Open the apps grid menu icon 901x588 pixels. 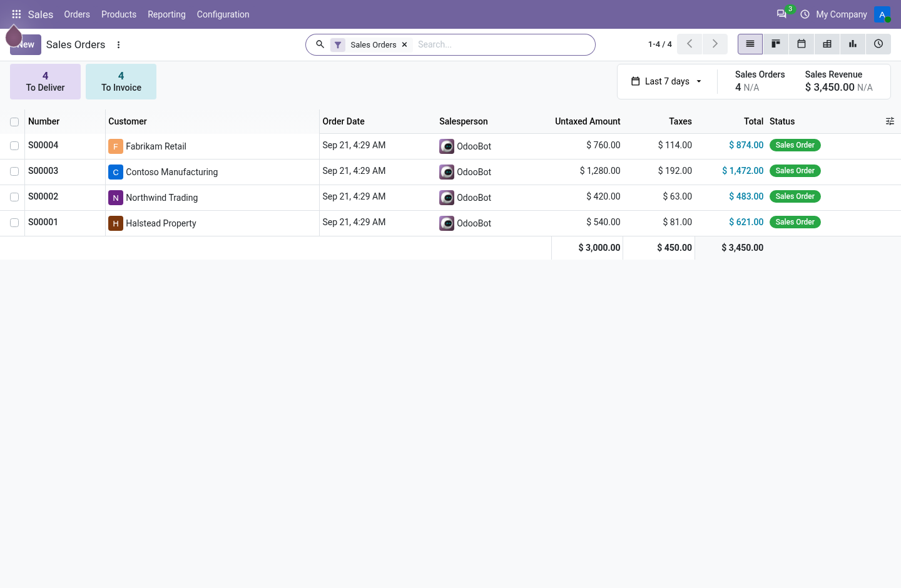16,14
